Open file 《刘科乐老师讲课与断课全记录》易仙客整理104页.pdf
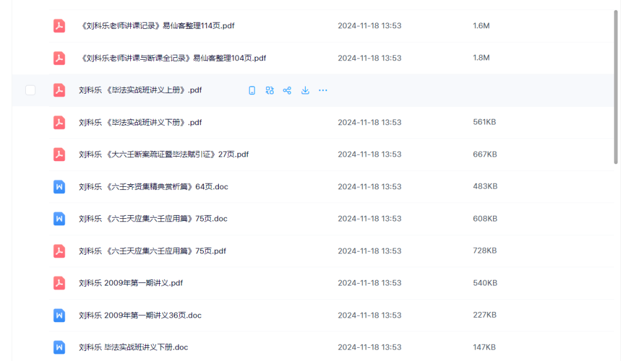644x361 pixels. (172, 58)
